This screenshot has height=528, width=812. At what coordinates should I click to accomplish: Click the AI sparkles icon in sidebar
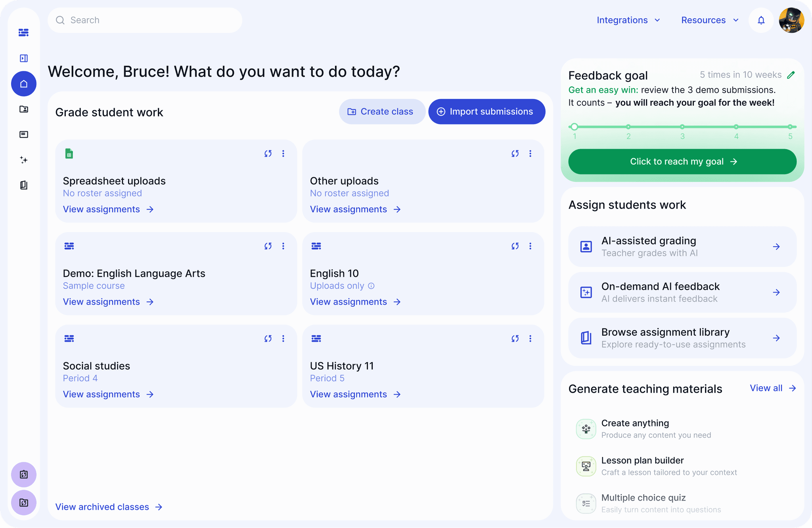point(24,160)
